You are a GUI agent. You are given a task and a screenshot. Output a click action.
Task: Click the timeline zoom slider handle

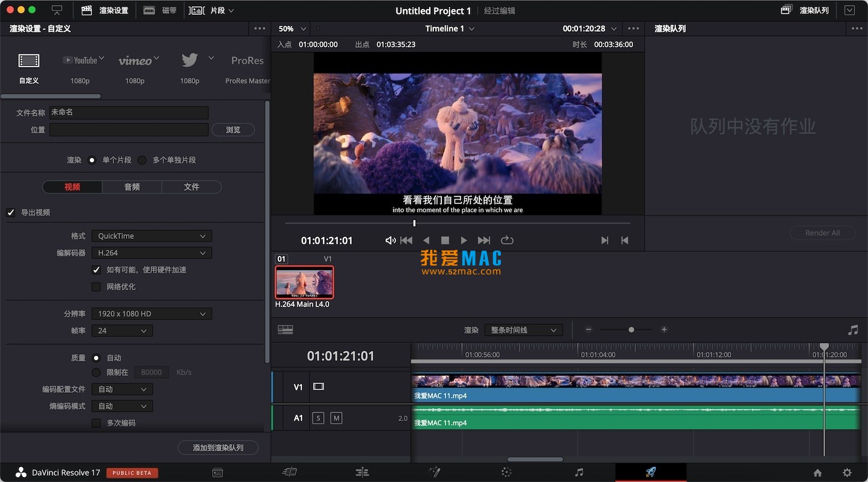631,329
